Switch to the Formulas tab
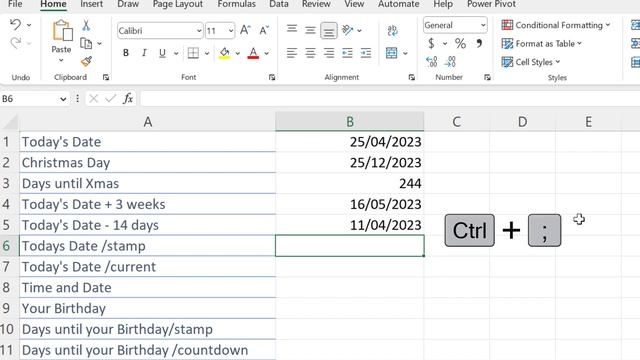Viewport: 640px width, 360px height. [236, 4]
